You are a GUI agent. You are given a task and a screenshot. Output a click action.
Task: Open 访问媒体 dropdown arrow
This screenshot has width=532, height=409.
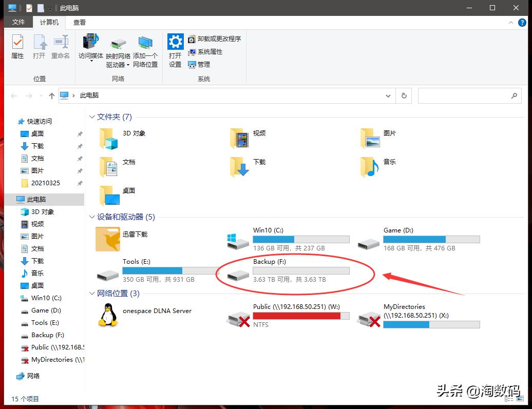(x=91, y=61)
